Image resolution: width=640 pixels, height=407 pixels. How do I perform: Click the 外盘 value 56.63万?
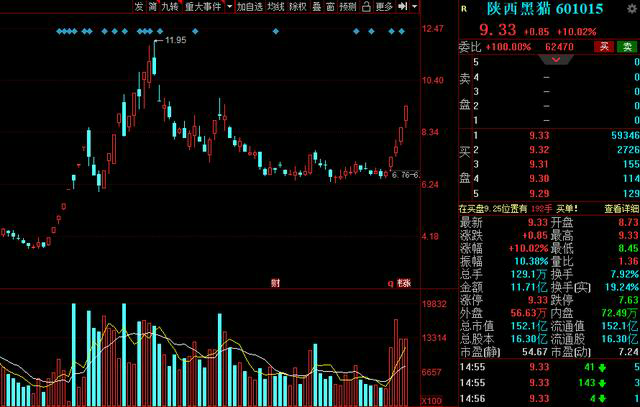[x=529, y=313]
